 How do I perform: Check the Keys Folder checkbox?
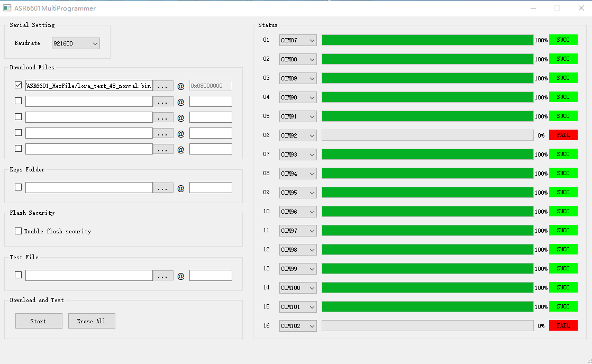pos(18,187)
